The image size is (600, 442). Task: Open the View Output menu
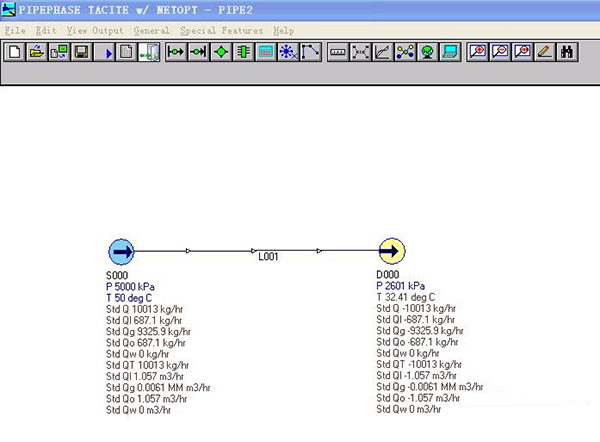(95, 31)
